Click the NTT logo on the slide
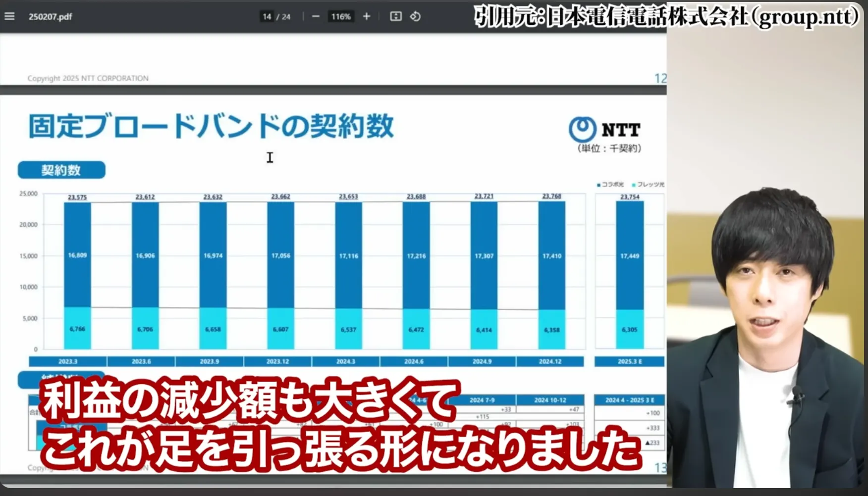Image resolution: width=868 pixels, height=496 pixels. [x=604, y=130]
